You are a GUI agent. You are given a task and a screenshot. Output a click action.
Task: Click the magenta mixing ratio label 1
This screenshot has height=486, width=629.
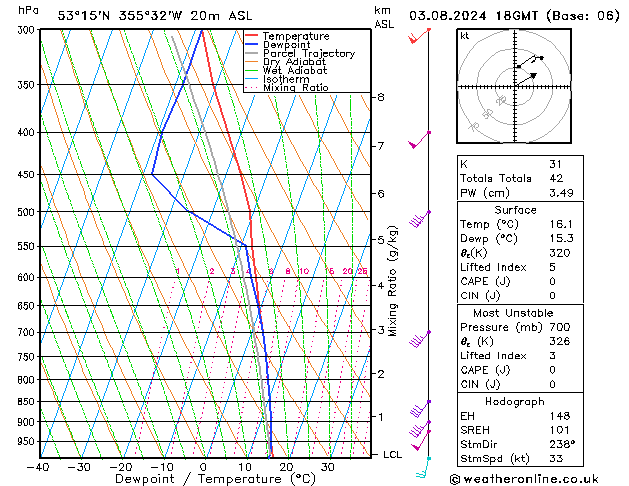click(177, 271)
